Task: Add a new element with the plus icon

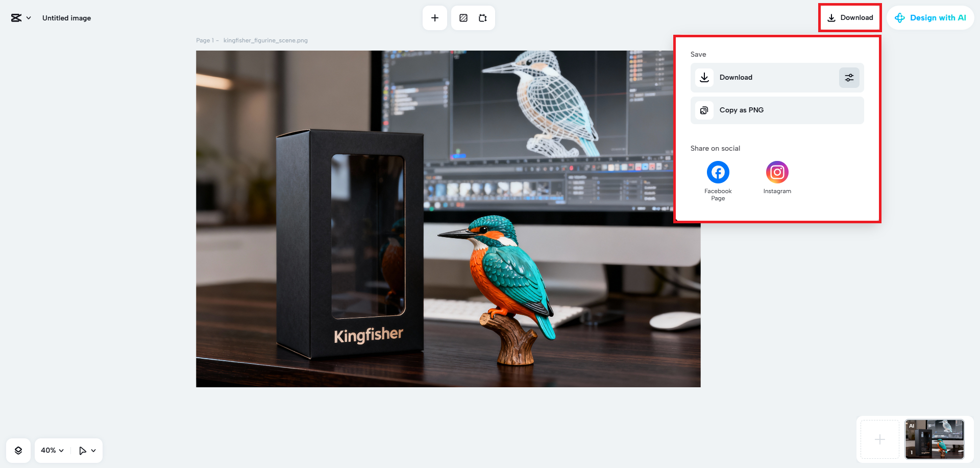Action: pos(434,17)
